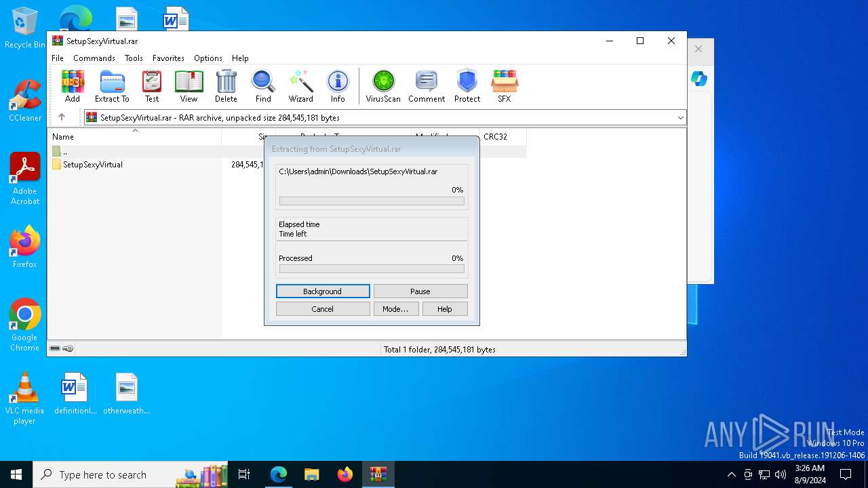Close the background window behind WinRAR

[698, 49]
